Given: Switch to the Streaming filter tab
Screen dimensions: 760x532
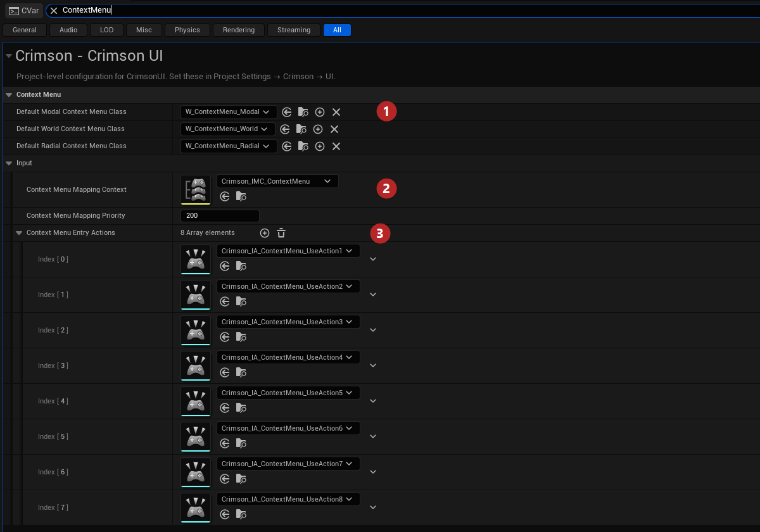Looking at the screenshot, I should pyautogui.click(x=294, y=30).
